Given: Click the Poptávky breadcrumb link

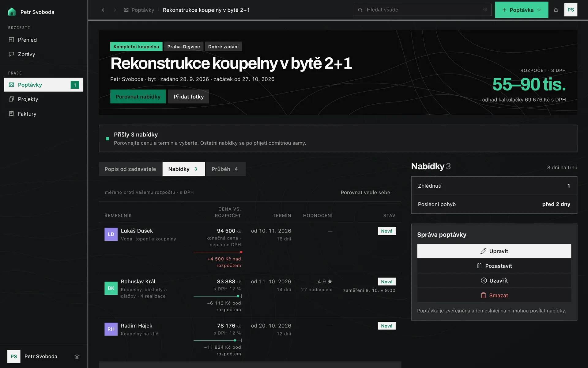Looking at the screenshot, I should pos(139,10).
